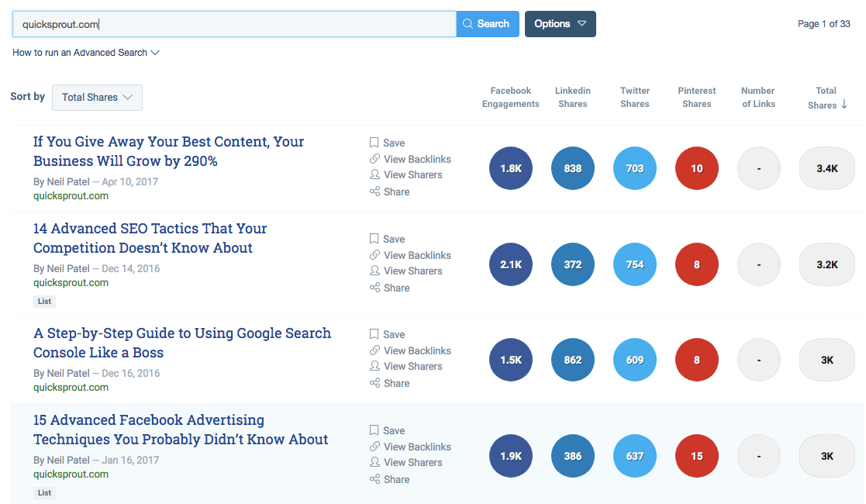Viewport: 866px width, 504px height.
Task: Sort by the Twitter Shares column header
Action: [x=634, y=97]
